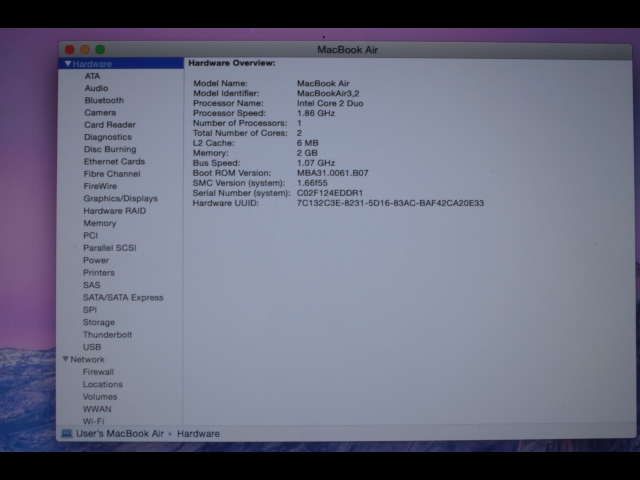The height and width of the screenshot is (480, 640).
Task: Click the serial number C02F124EDDR1
Action: [x=330, y=193]
